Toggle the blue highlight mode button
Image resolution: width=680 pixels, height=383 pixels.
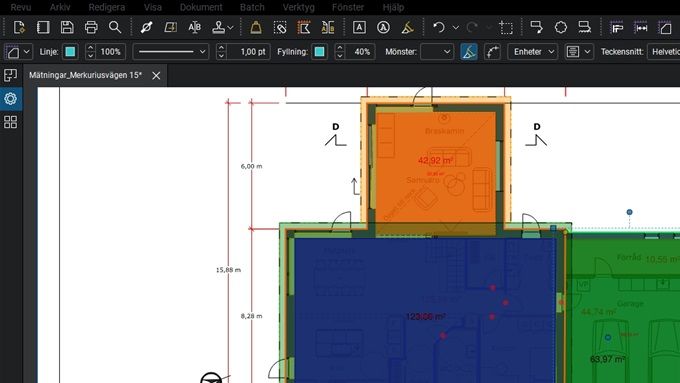469,52
